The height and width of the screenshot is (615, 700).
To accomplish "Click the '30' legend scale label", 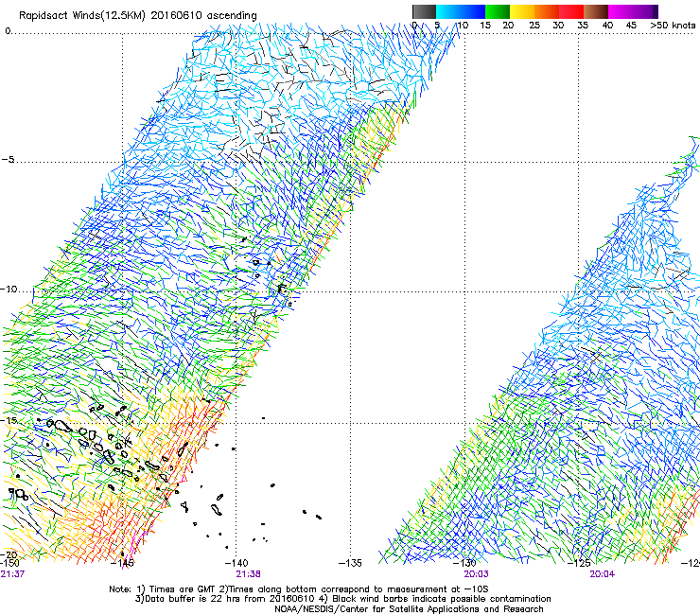I will pos(558,26).
